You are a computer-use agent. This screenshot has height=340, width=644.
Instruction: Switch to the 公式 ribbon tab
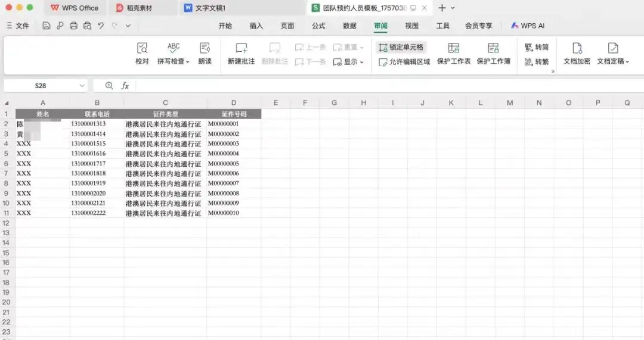point(318,26)
